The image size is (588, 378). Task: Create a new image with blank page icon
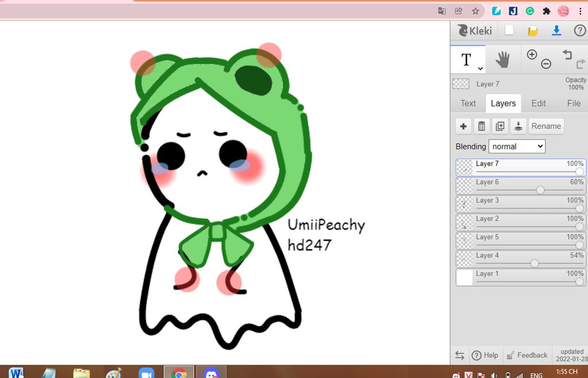[x=509, y=30]
